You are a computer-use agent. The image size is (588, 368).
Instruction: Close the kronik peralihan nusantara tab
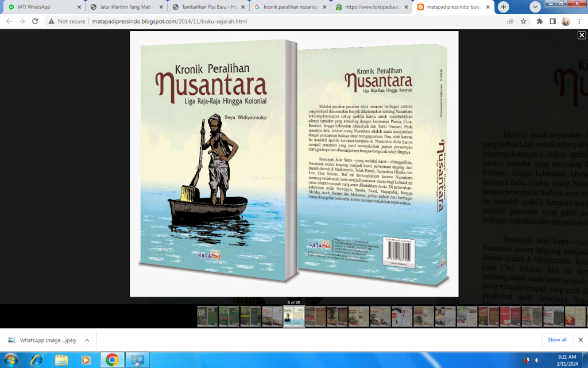pos(325,7)
